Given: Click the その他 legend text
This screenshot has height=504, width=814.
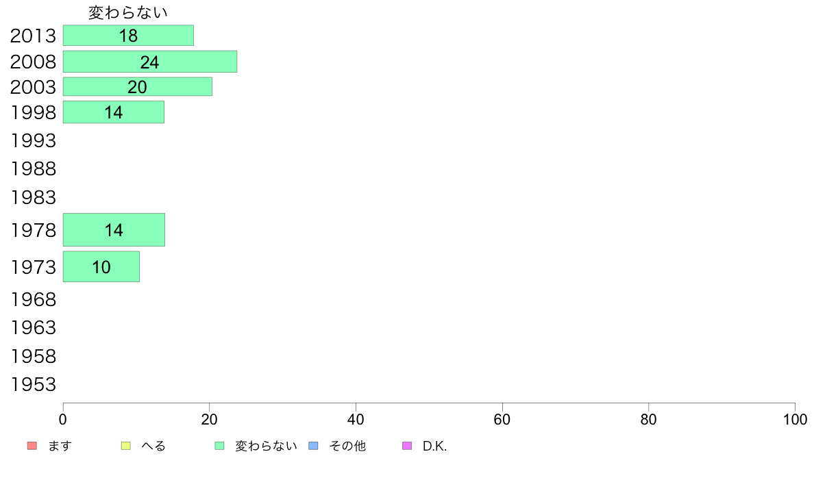Looking at the screenshot, I should pos(347,446).
